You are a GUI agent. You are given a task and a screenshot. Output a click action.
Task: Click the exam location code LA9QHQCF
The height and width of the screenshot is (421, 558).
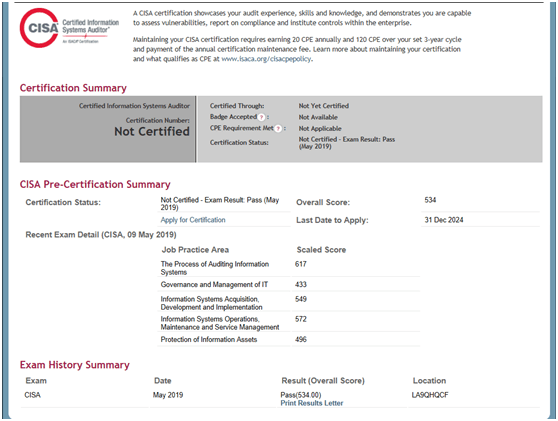tap(430, 395)
